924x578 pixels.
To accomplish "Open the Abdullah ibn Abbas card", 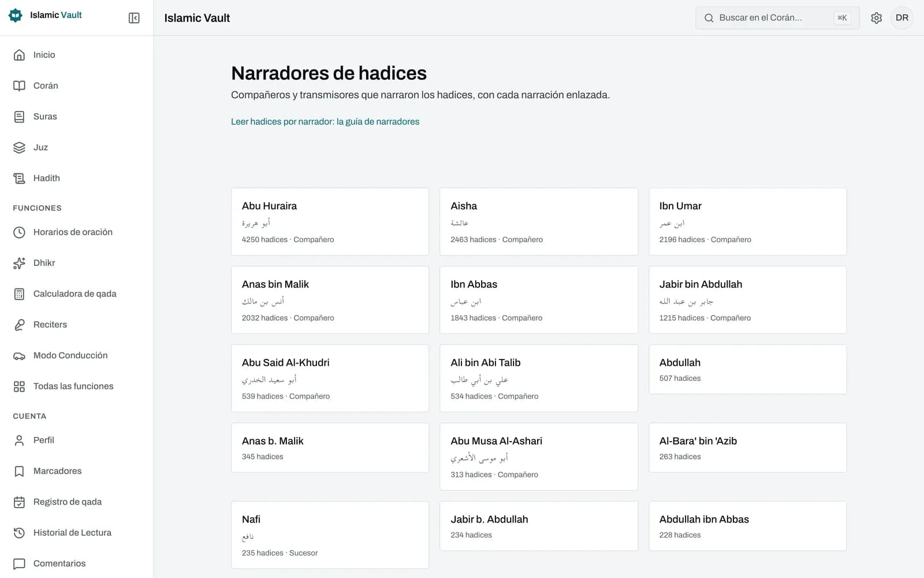I will pyautogui.click(x=747, y=526).
